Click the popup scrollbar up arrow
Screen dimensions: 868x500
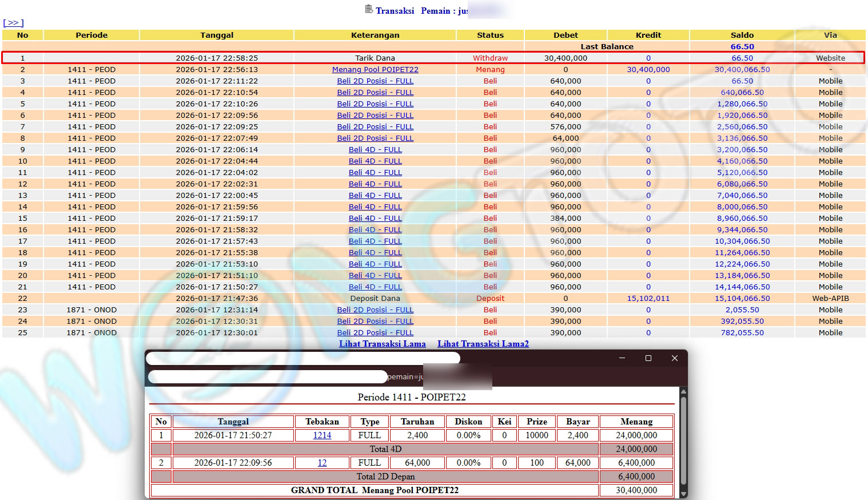pyautogui.click(x=682, y=392)
